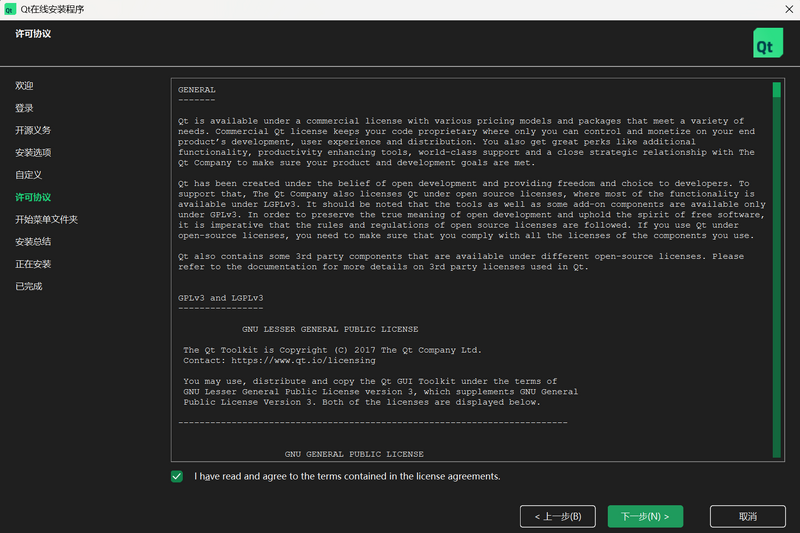Click the 许可协议 page heading at top
Image resolution: width=800 pixels, height=533 pixels.
click(x=33, y=34)
